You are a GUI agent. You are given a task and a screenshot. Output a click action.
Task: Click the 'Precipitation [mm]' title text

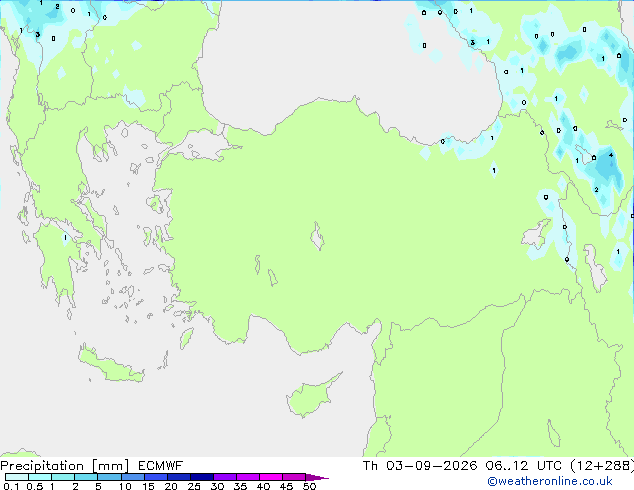(x=65, y=466)
